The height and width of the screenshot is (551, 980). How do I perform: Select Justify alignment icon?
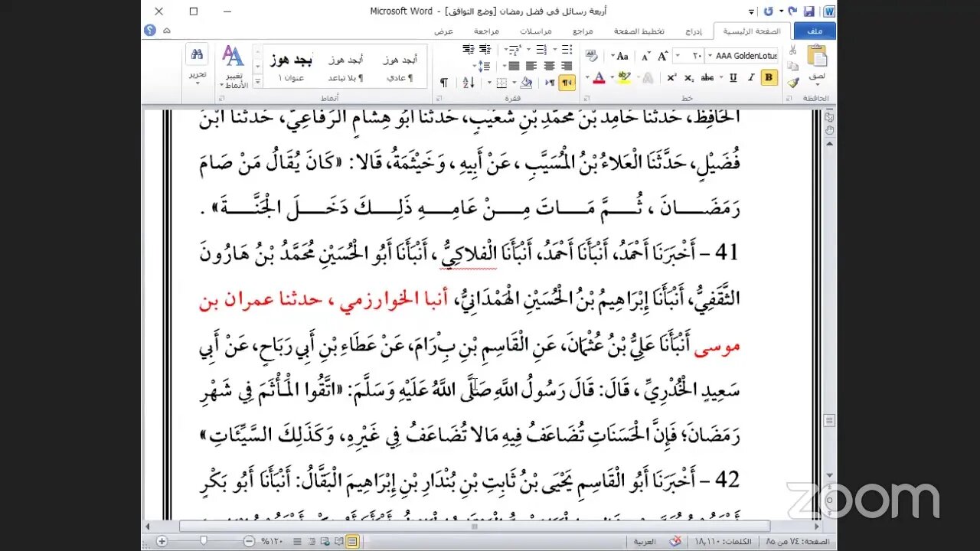click(514, 66)
